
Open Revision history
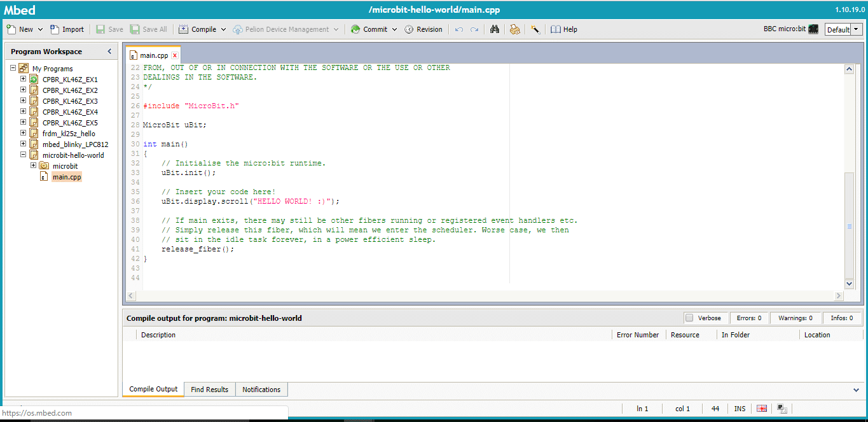pyautogui.click(x=424, y=29)
